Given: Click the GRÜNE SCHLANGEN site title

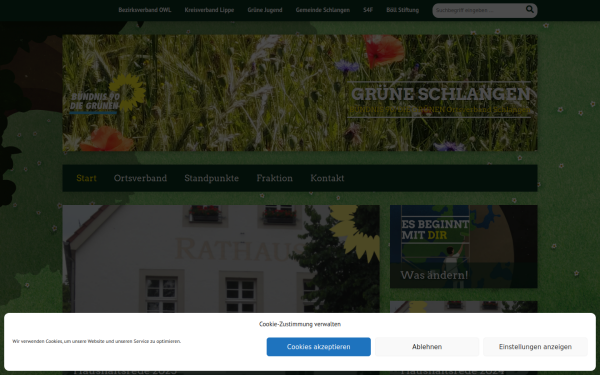Looking at the screenshot, I should coord(441,94).
